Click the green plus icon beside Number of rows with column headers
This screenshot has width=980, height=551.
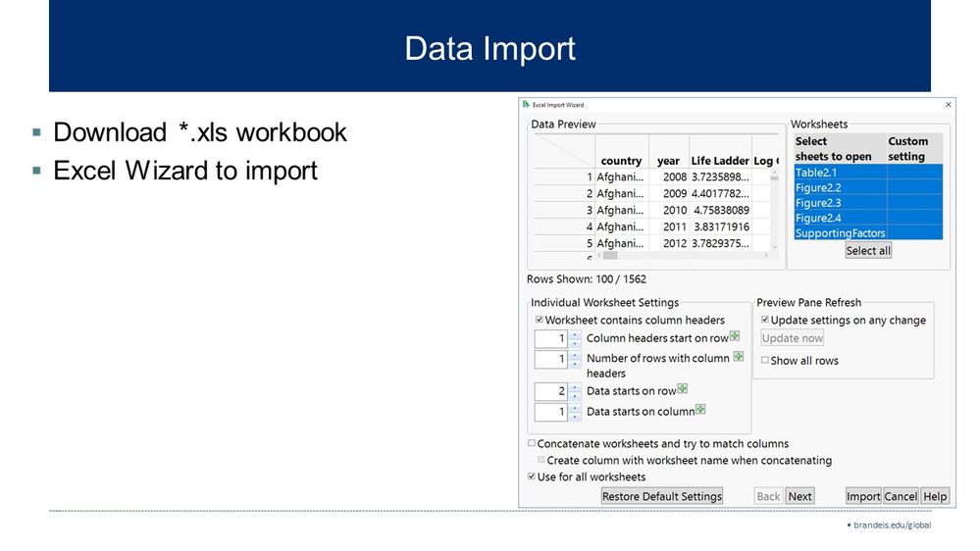pos(738,356)
